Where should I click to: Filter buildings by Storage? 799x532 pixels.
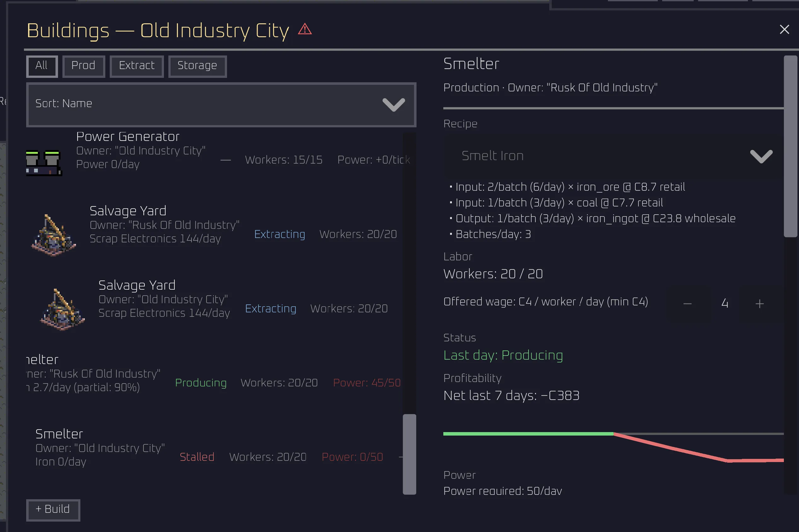pos(198,66)
